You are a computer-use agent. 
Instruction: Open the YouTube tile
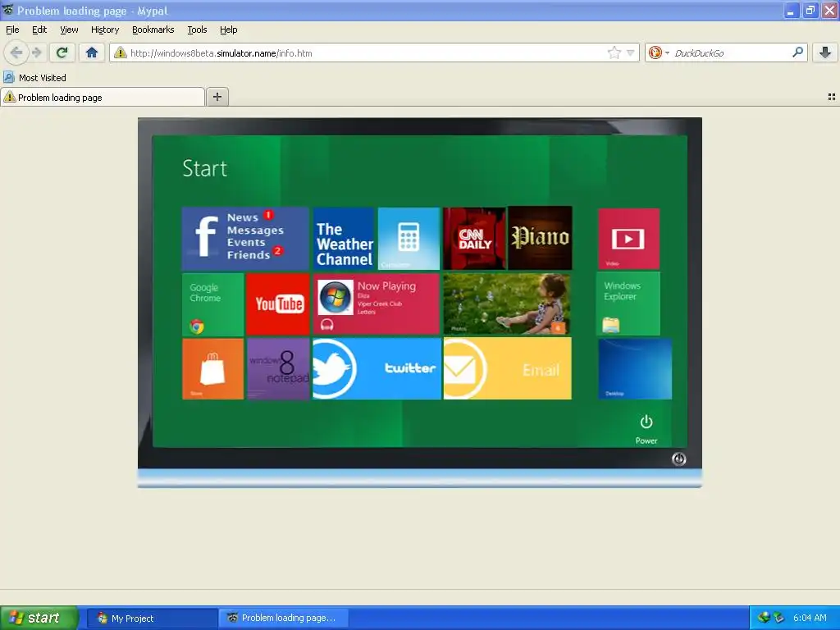click(x=278, y=304)
